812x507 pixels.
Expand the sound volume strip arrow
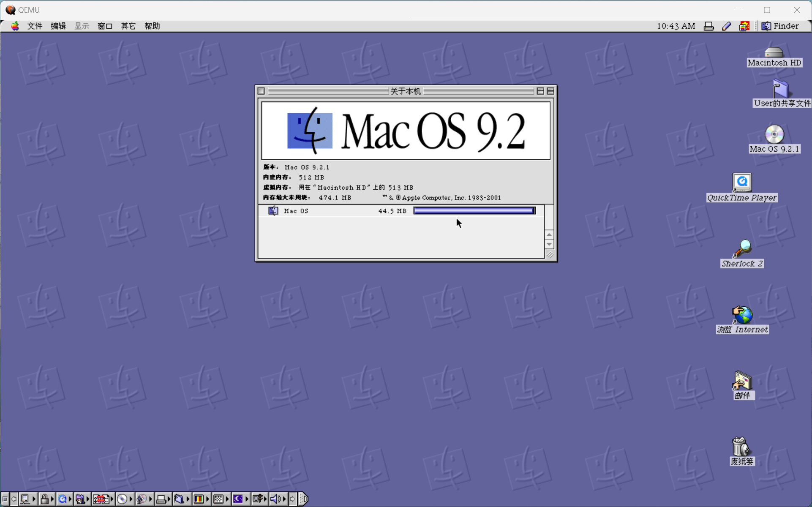(284, 499)
